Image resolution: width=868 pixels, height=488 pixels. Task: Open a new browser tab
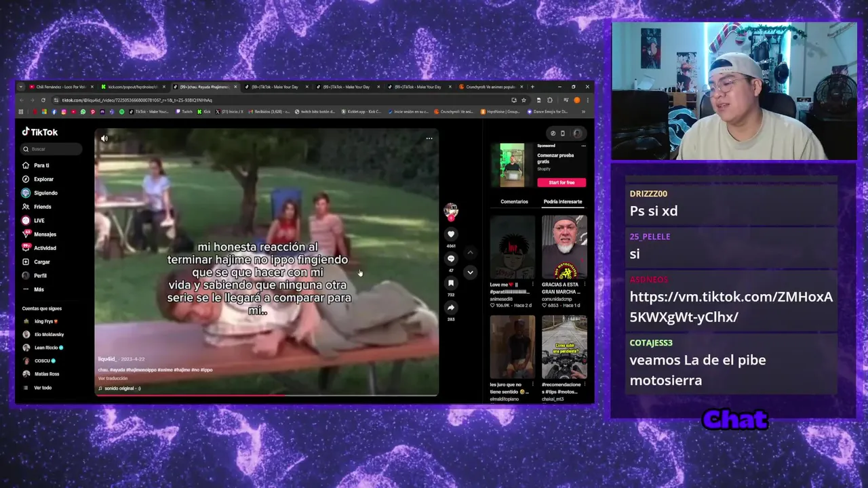point(532,87)
